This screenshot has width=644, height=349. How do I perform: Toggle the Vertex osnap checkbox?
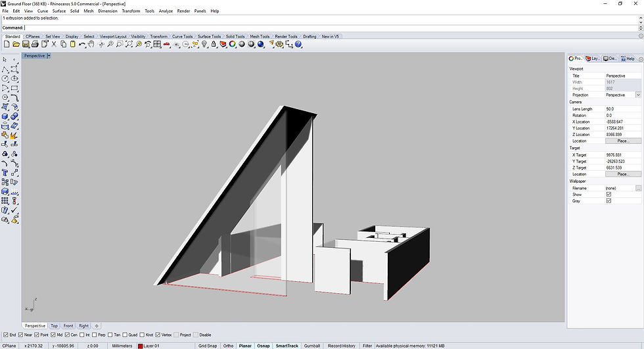coord(158,335)
